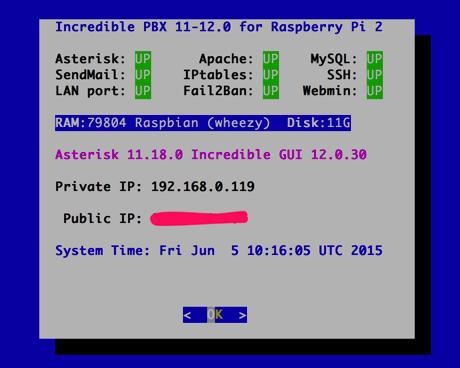Click the LAN port: label
Viewport: 460px width, 368px height.
click(x=90, y=91)
